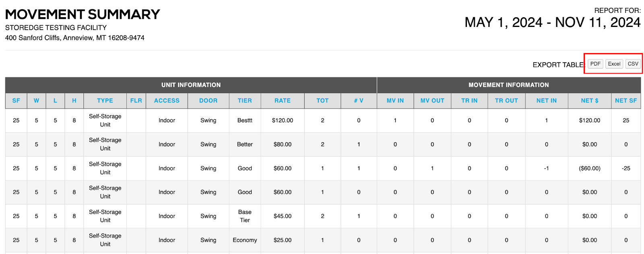Click the -1 net in cell
Viewport: 644px width, 254px height.
547,168
